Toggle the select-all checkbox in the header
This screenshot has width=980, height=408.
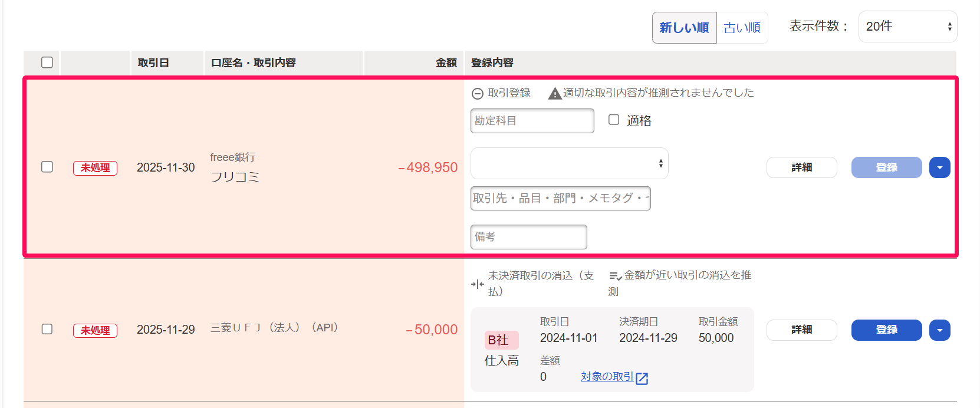[47, 62]
